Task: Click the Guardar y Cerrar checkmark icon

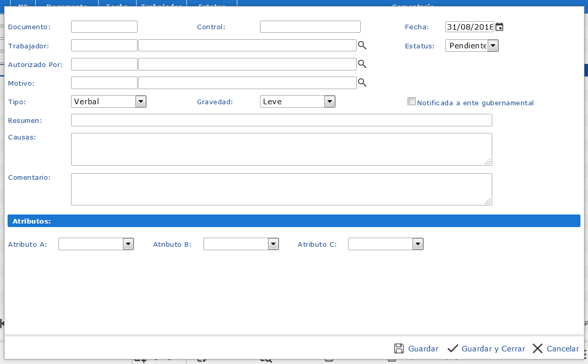Action: (x=453, y=348)
